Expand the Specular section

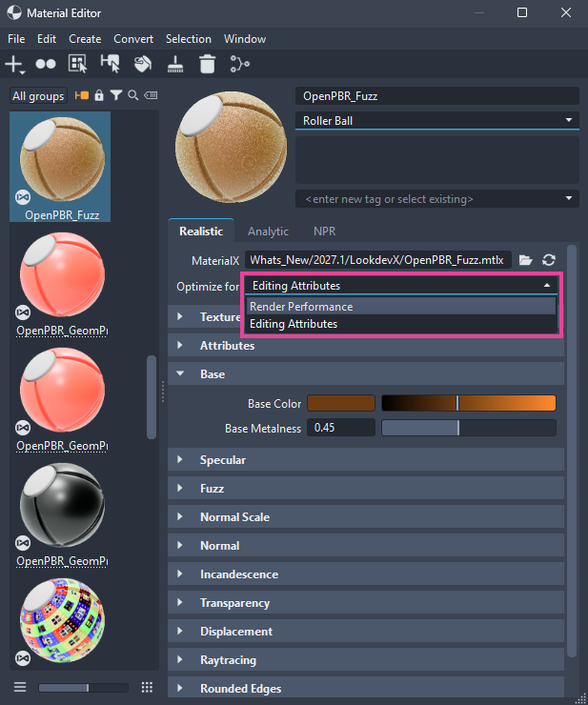coord(366,459)
